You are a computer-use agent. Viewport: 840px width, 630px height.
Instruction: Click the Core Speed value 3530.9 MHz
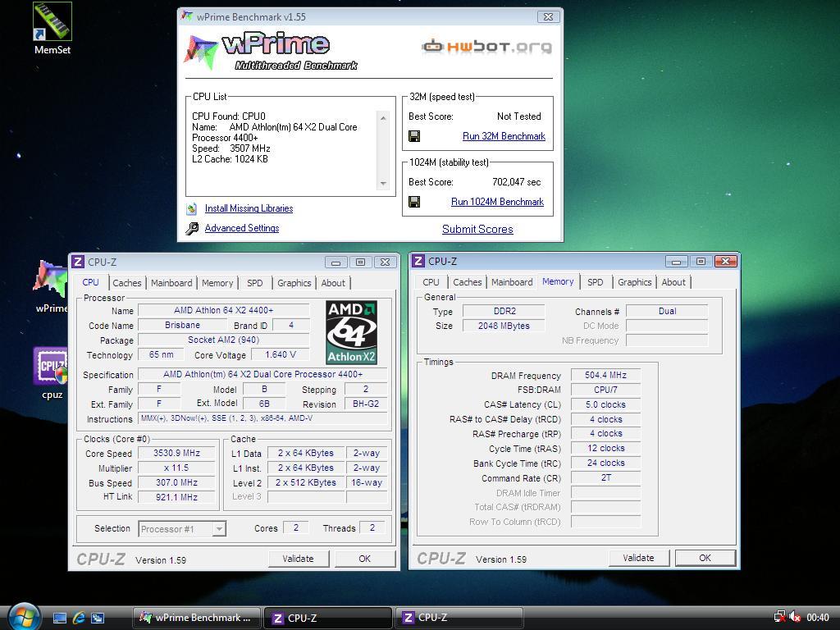177,453
